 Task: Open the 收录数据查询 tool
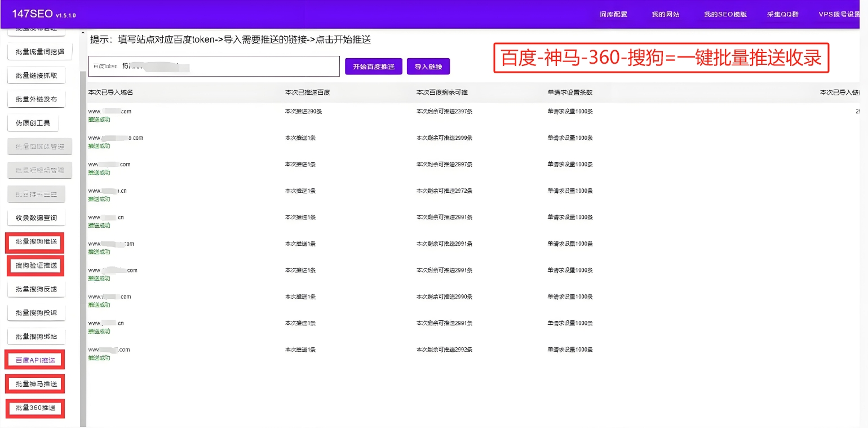coord(35,217)
